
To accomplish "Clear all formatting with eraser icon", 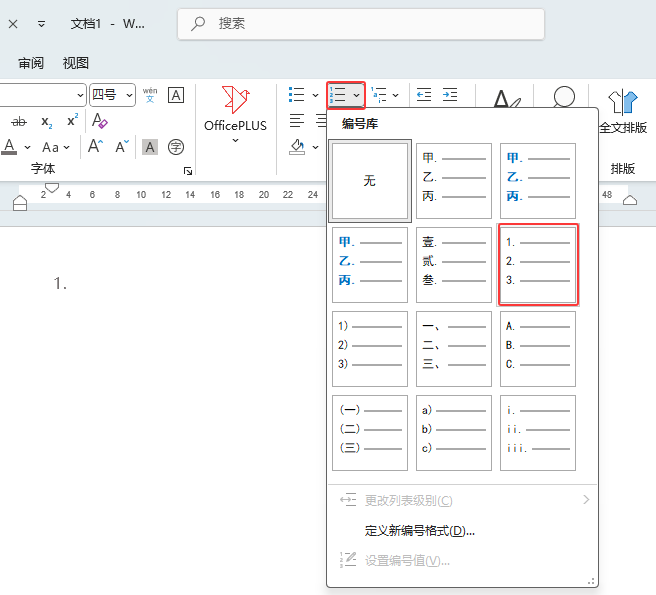I will pos(100,121).
